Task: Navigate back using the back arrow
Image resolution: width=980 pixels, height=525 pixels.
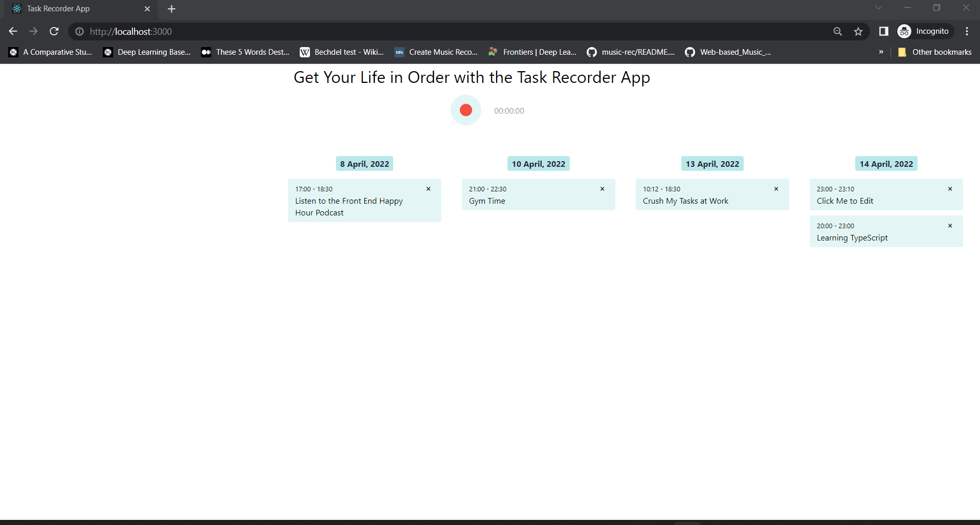Action: [13, 31]
